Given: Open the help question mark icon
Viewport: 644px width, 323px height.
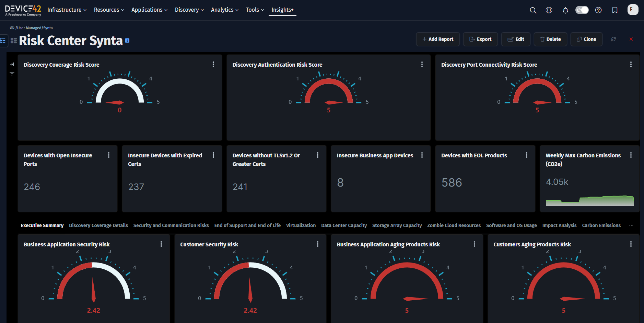Looking at the screenshot, I should point(598,10).
